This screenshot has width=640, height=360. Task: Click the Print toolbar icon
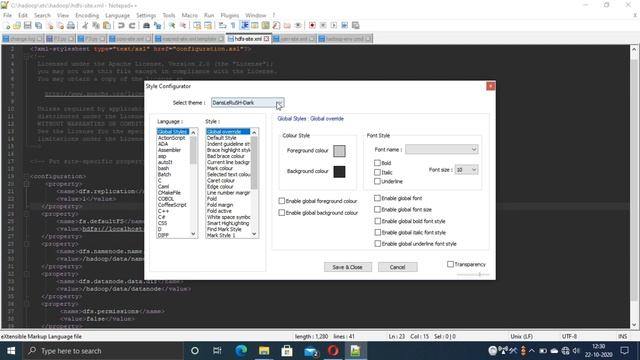pos(71,25)
